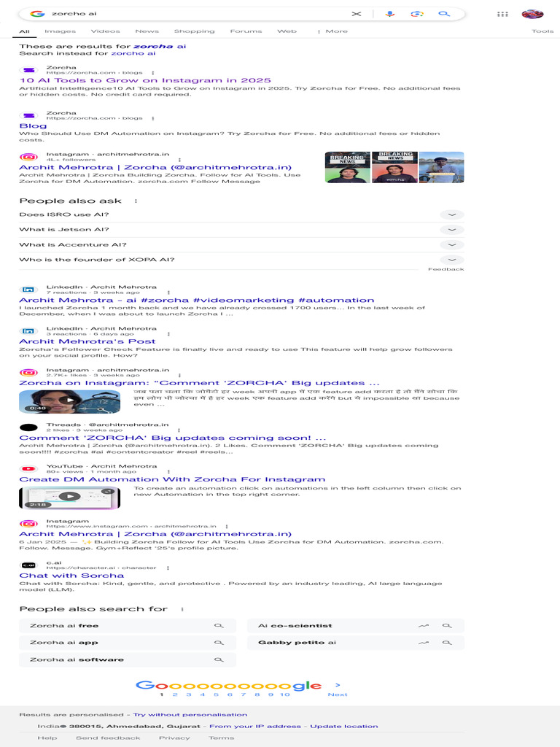Open the Tools options dropdown
Viewport: 560px width, 747px height.
pyautogui.click(x=542, y=31)
